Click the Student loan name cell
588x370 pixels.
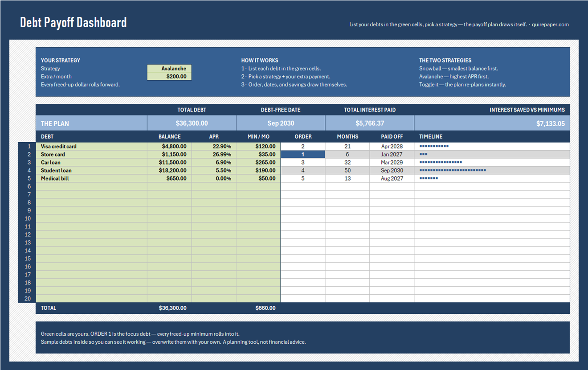pos(91,170)
